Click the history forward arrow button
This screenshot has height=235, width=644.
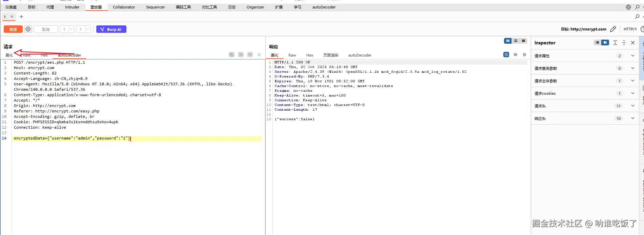(x=81, y=29)
